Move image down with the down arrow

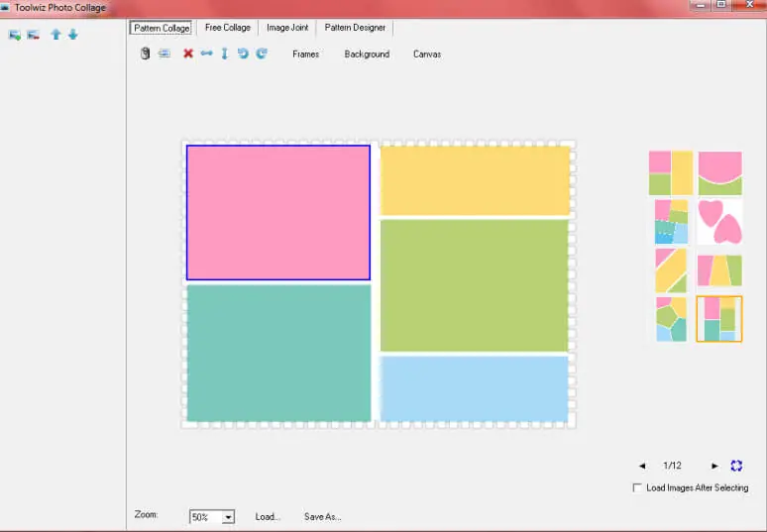tap(73, 35)
